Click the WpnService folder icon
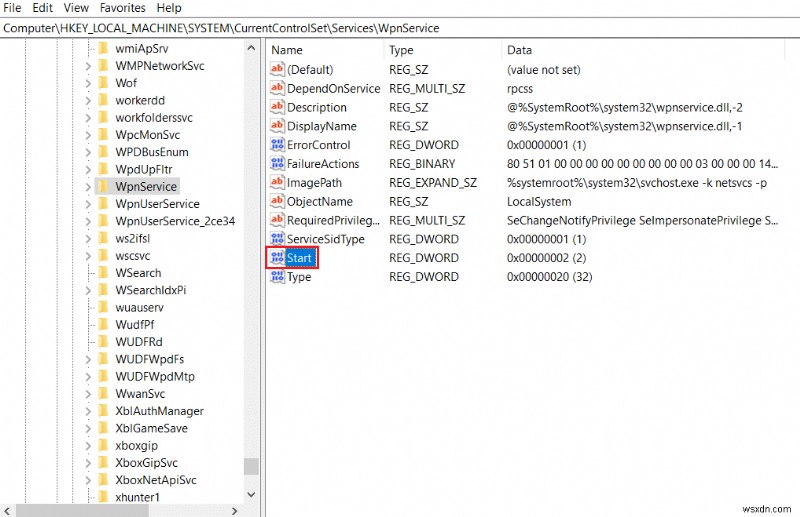Image resolution: width=800 pixels, height=517 pixels. coord(103,186)
